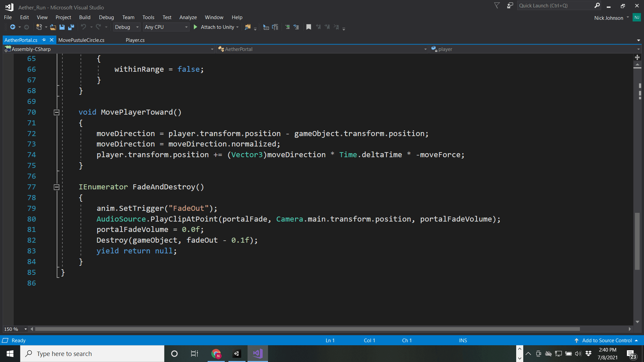Viewport: 644px width, 362px height.
Task: Expand the AetherPortal class navigation dropdown
Action: (x=425, y=49)
